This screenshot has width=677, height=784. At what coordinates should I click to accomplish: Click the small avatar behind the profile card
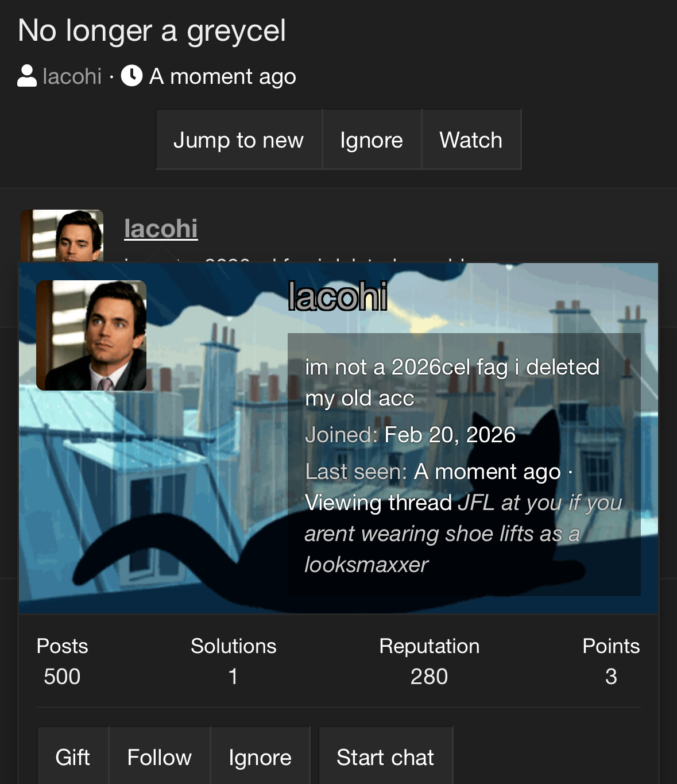[62, 236]
